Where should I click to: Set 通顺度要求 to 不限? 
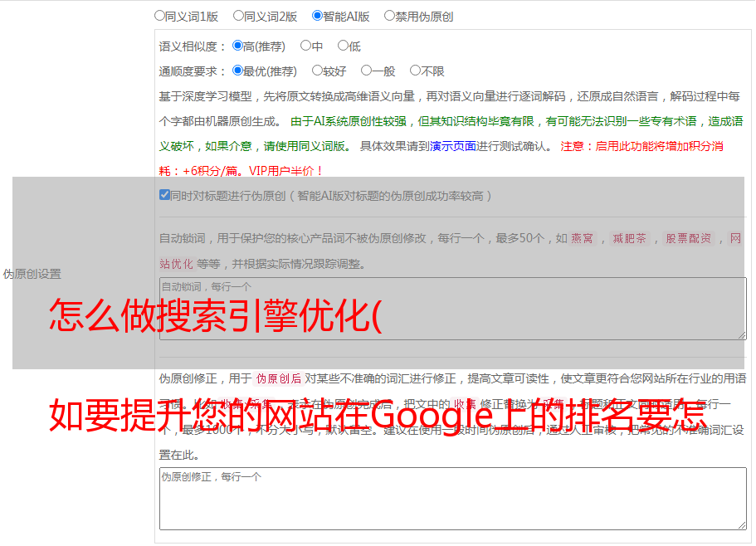click(x=416, y=71)
